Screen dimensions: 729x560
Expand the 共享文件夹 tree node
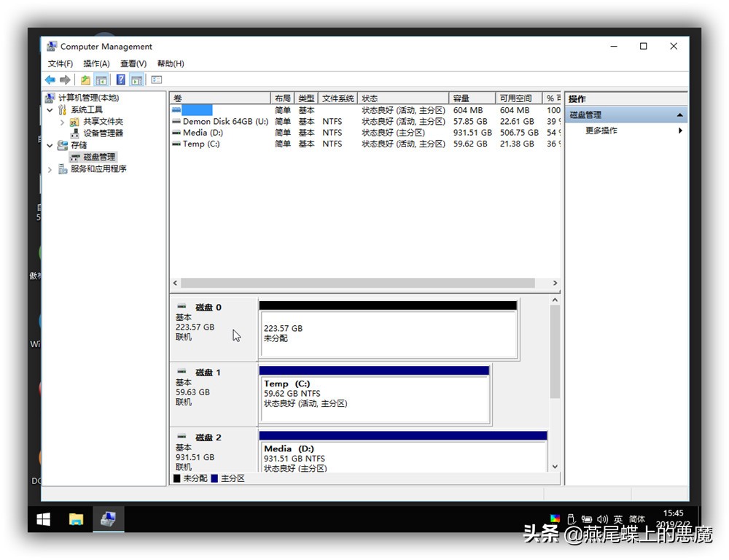62,122
